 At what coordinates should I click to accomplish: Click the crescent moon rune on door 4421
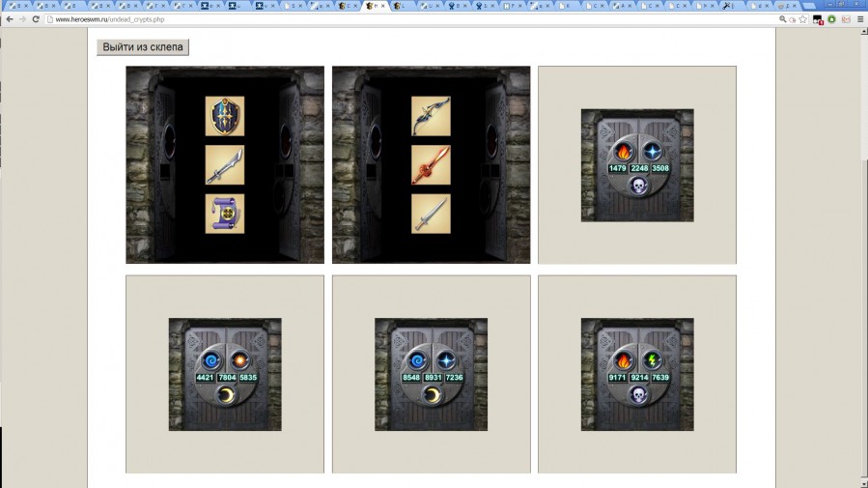[x=226, y=395]
